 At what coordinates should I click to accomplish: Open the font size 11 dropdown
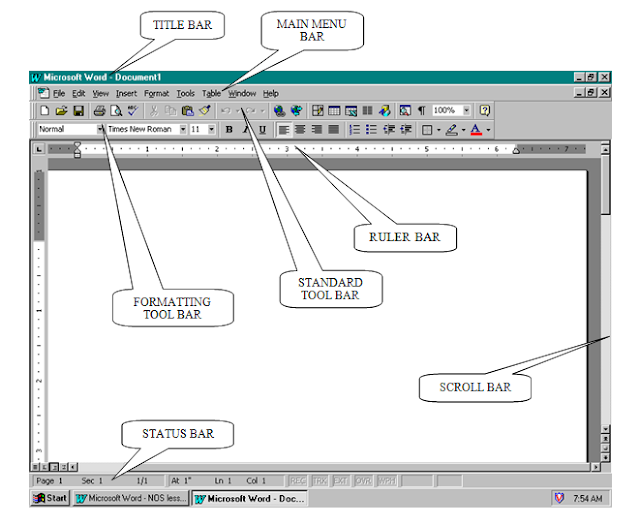click(x=211, y=129)
